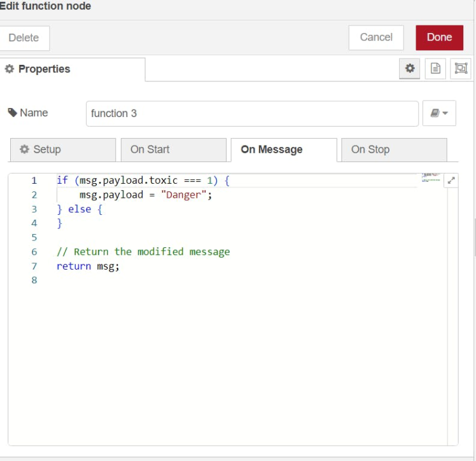The width and height of the screenshot is (476, 461).
Task: Expand code editor to full screen
Action: click(451, 181)
